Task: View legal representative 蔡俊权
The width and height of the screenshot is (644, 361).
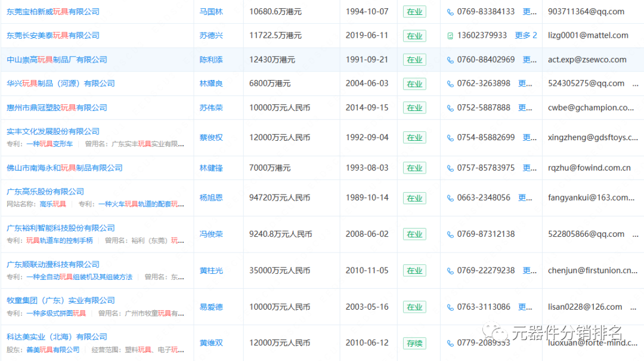Action: [211, 137]
